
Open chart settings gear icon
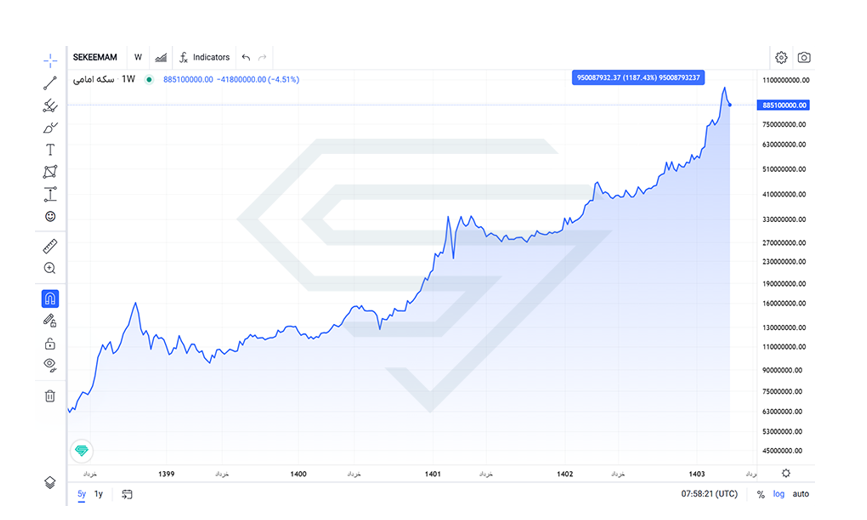point(781,58)
